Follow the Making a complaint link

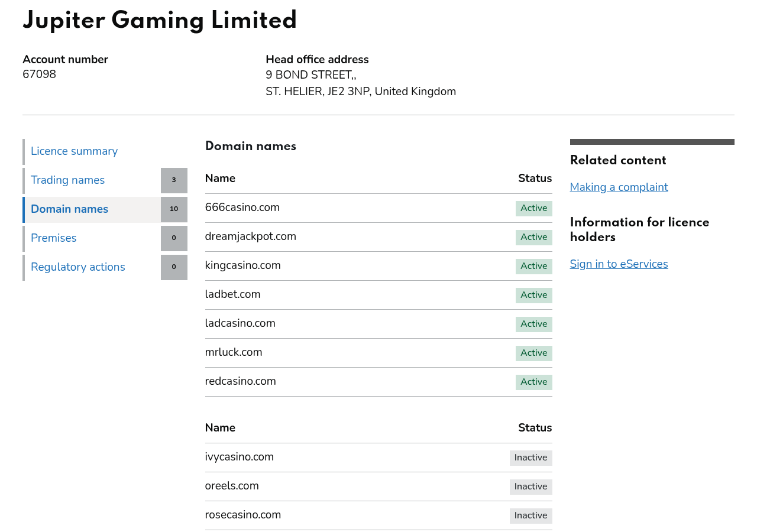click(x=619, y=187)
